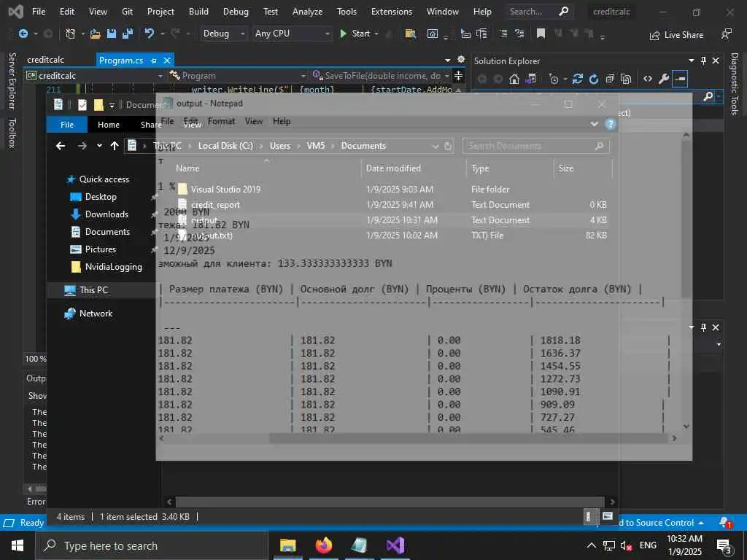Screen dimensions: 747x560
Task: Switch to the creditcalc editor tab
Action: coord(45,60)
